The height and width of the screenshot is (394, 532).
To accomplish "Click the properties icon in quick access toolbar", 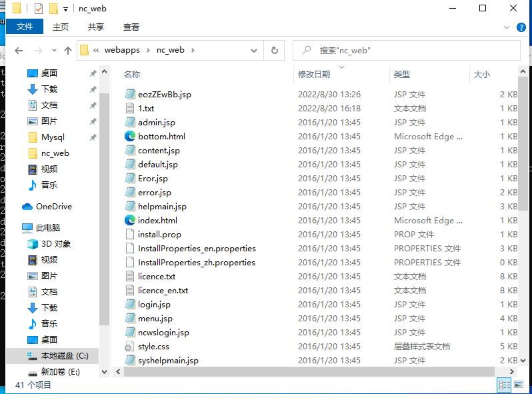I will click(39, 9).
